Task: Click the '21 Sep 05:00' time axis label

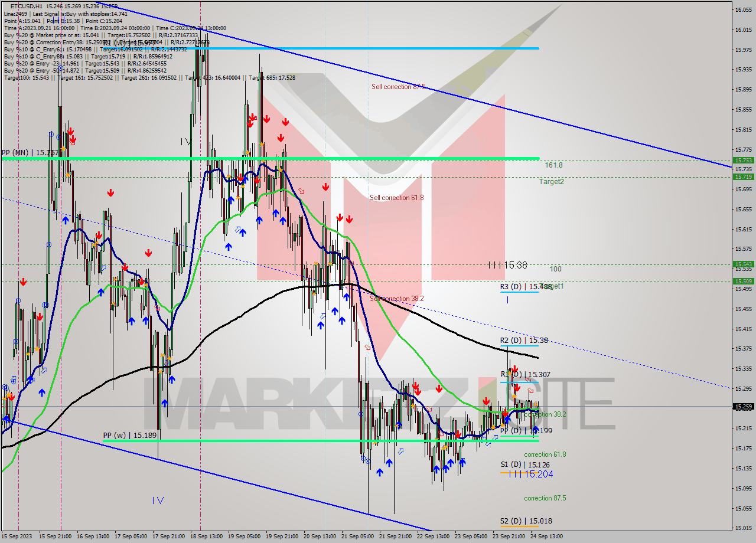Action: pyautogui.click(x=358, y=537)
